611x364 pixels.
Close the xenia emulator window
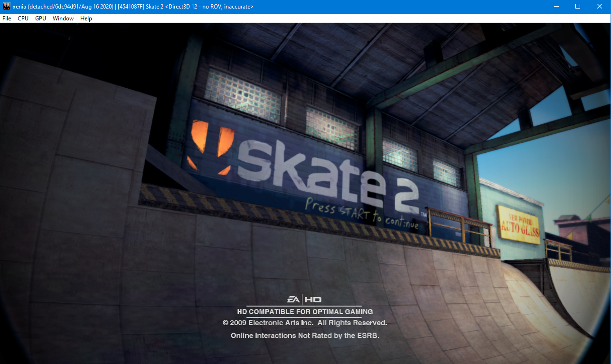point(600,7)
